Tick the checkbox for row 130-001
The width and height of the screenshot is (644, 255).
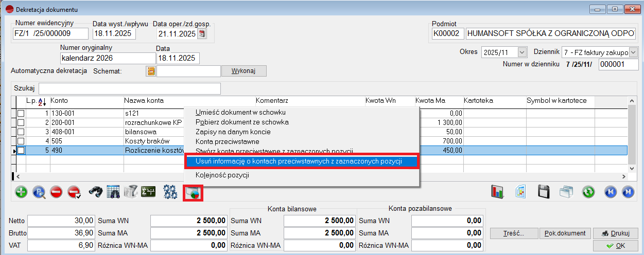21,113
